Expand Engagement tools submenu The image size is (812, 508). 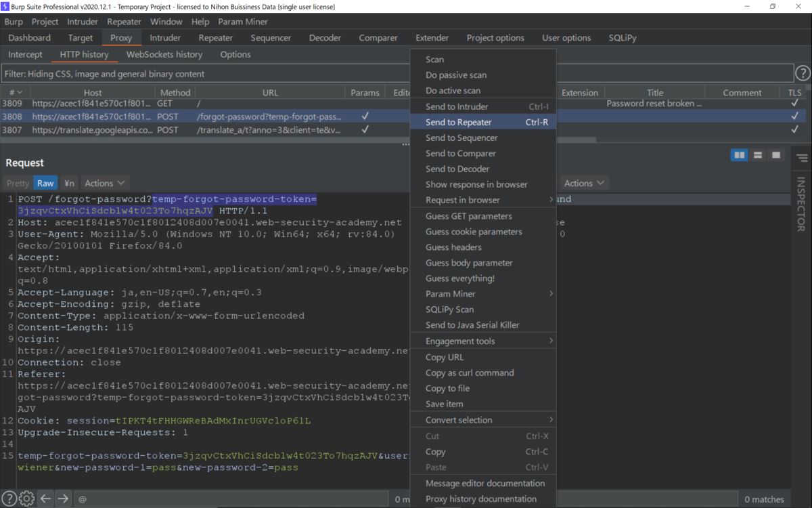[483, 341]
